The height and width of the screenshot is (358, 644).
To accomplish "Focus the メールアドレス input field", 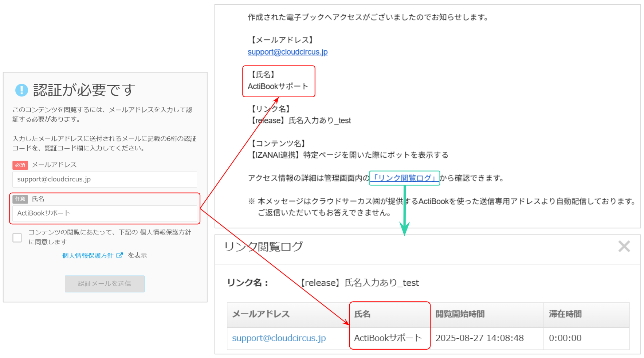I will pyautogui.click(x=105, y=179).
